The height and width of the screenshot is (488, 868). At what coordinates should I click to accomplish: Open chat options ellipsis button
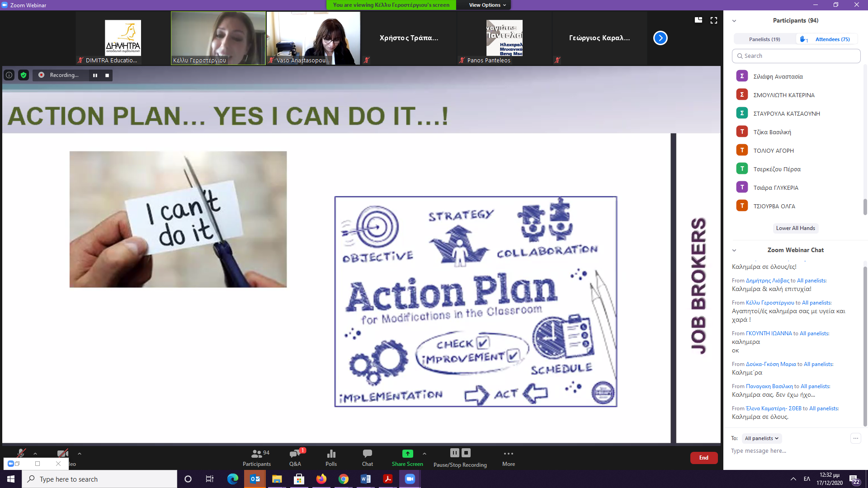(x=855, y=438)
